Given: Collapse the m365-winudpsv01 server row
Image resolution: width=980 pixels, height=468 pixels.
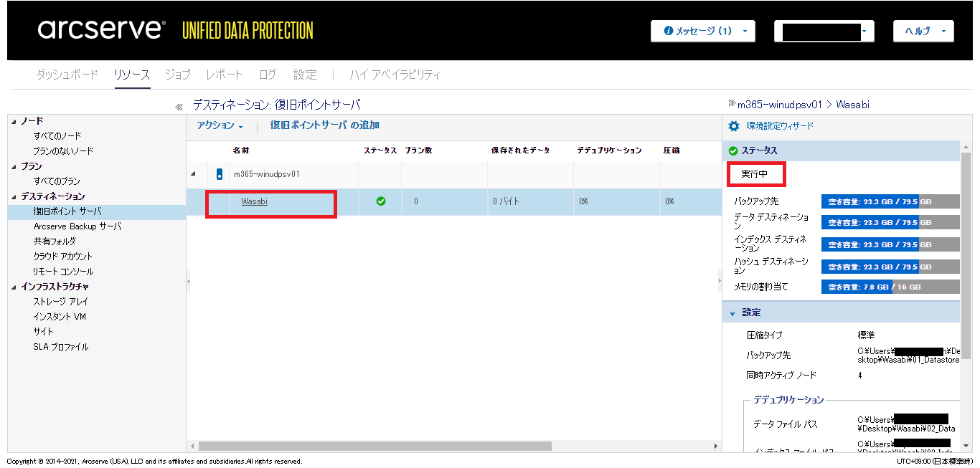Looking at the screenshot, I should (x=193, y=174).
